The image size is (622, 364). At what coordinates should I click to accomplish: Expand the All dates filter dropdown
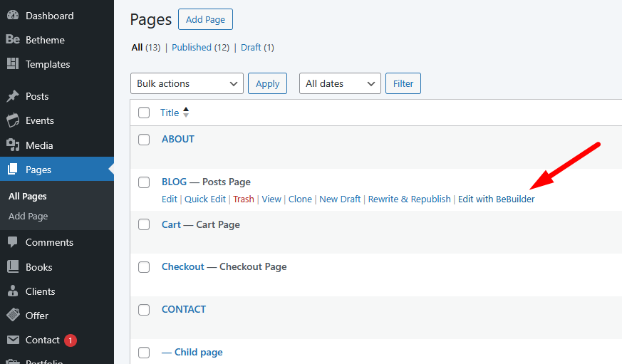340,83
